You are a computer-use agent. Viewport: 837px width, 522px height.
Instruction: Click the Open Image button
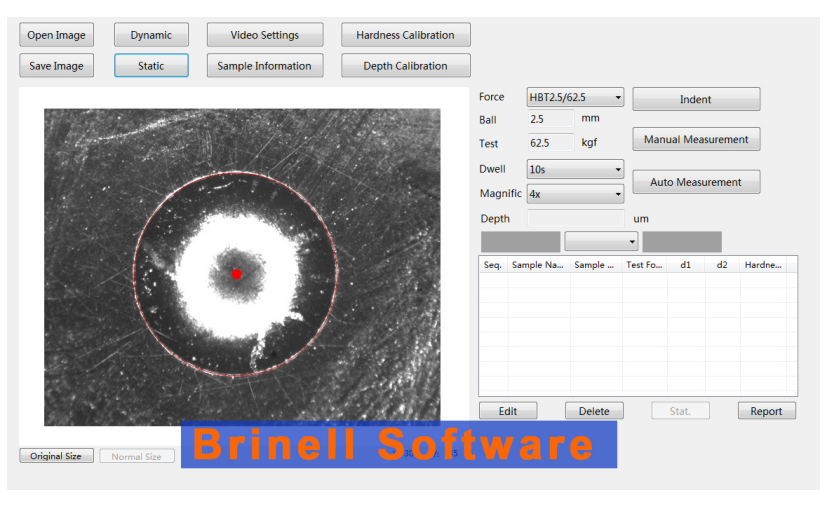tap(56, 35)
